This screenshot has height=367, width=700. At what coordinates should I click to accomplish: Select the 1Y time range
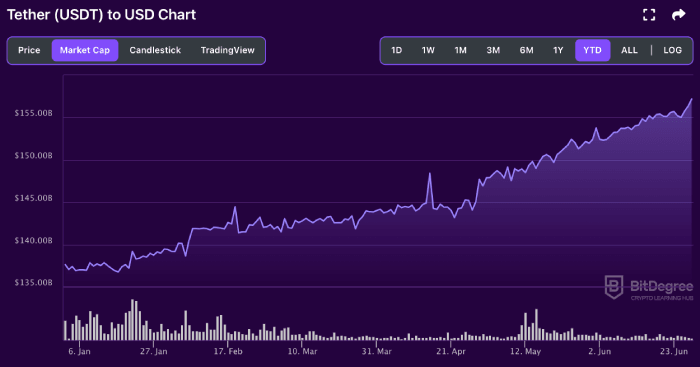pyautogui.click(x=558, y=50)
